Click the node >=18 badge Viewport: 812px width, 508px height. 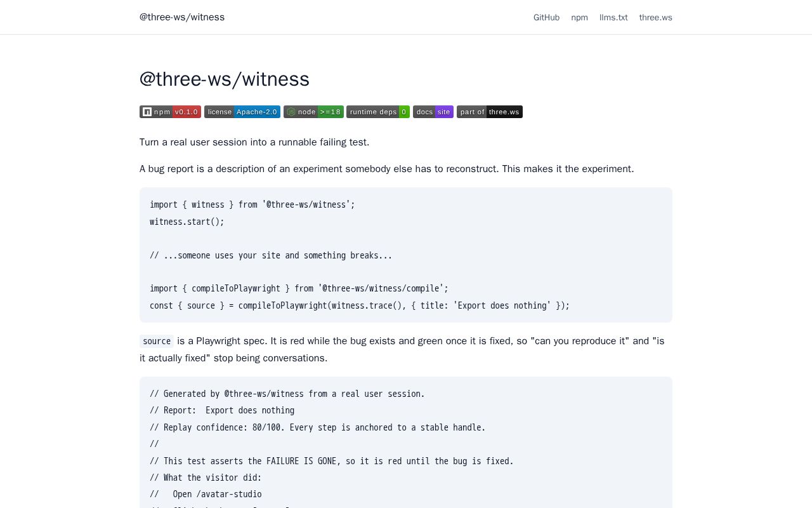pyautogui.click(x=313, y=112)
